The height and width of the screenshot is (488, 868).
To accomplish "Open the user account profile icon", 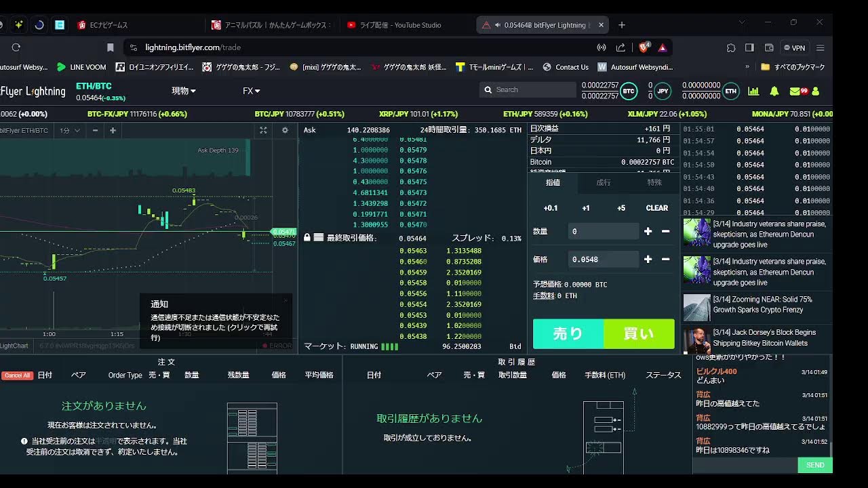I will pos(815,91).
